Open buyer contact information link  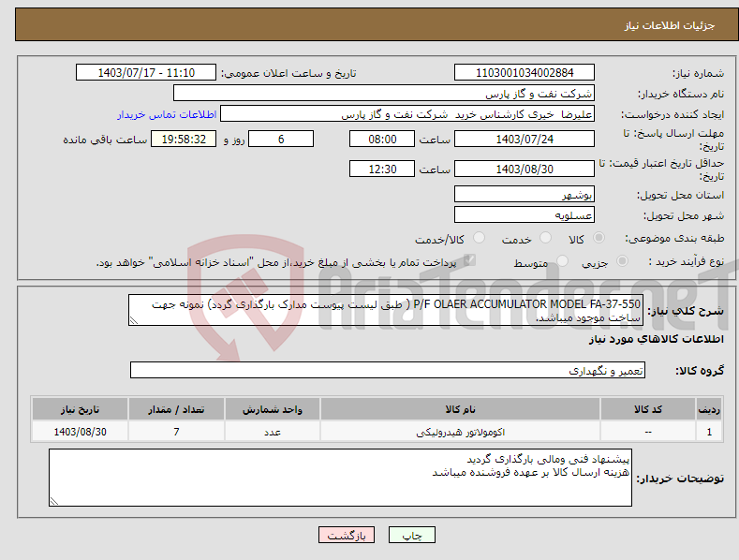pos(167,114)
